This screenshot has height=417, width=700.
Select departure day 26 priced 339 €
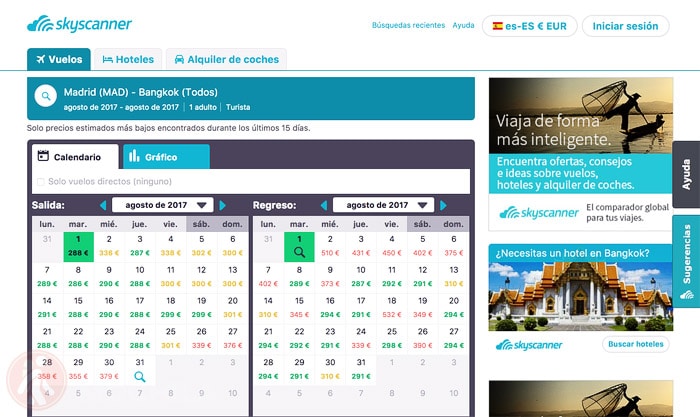201,339
